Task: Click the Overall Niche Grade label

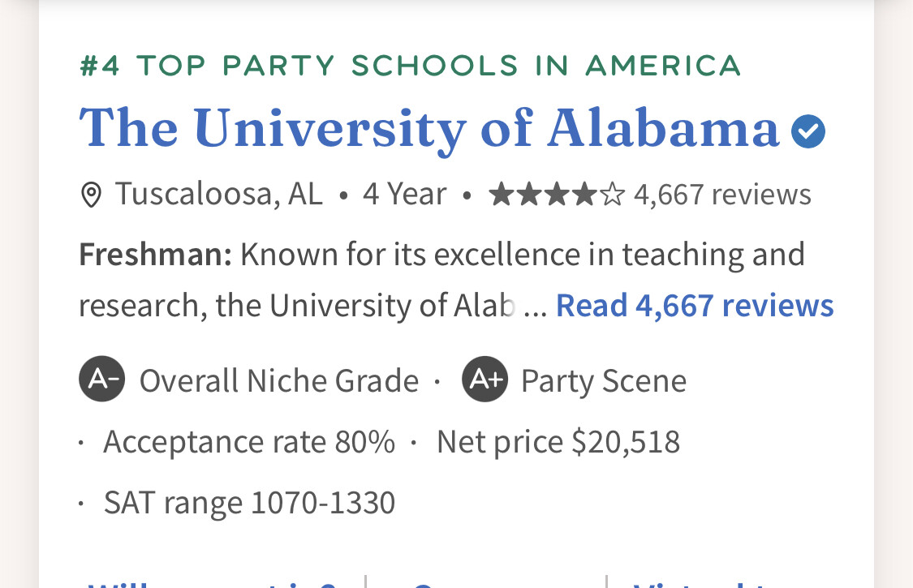Action: click(x=279, y=380)
